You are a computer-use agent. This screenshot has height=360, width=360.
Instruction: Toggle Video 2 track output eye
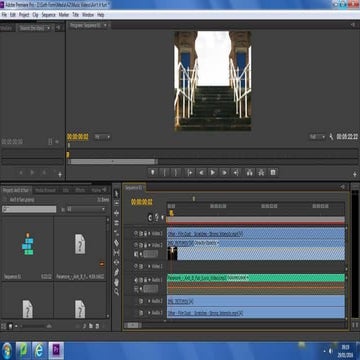pos(136,245)
